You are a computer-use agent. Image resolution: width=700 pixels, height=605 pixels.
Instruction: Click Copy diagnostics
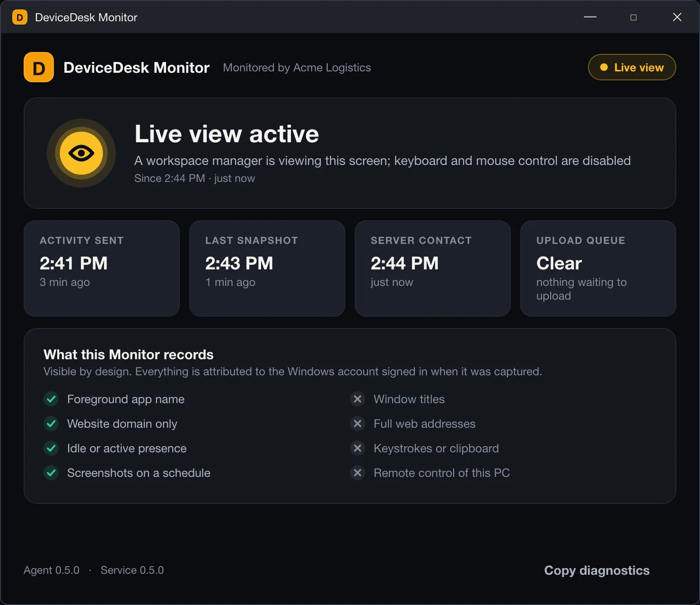coord(597,570)
